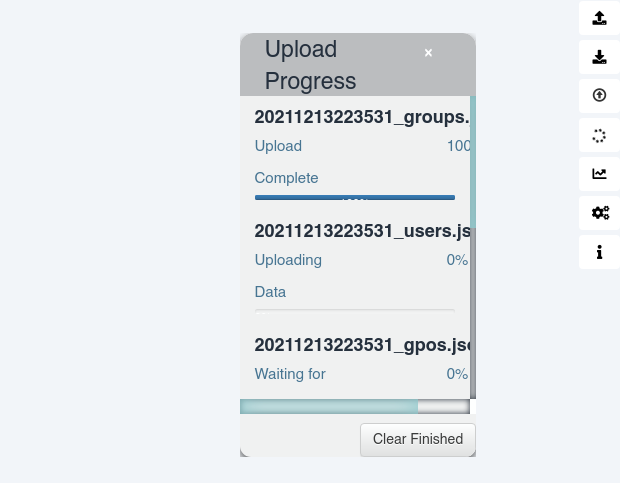This screenshot has height=483, width=620.
Task: Select the 20211213223531_users.js file entry
Action: (362, 231)
